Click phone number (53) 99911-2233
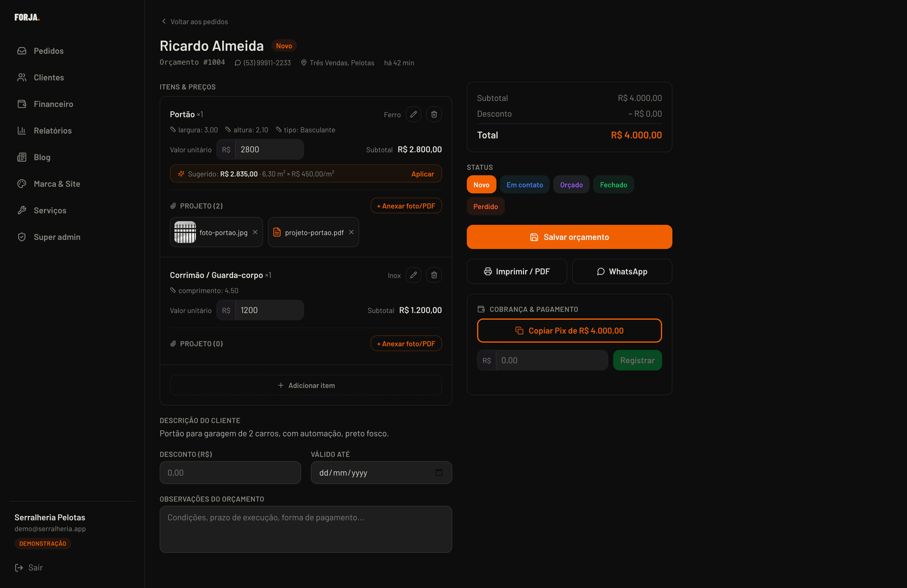This screenshot has height=588, width=907. click(x=267, y=63)
